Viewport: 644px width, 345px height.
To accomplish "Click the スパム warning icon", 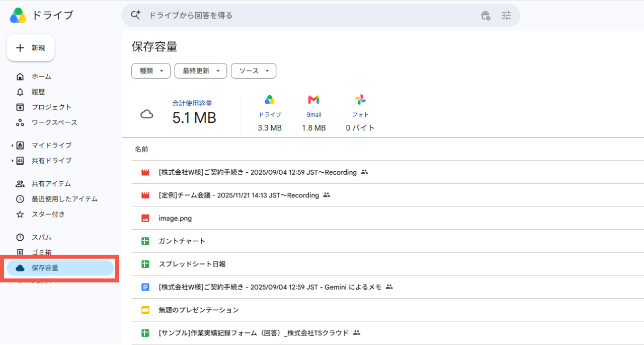I will tap(20, 237).
